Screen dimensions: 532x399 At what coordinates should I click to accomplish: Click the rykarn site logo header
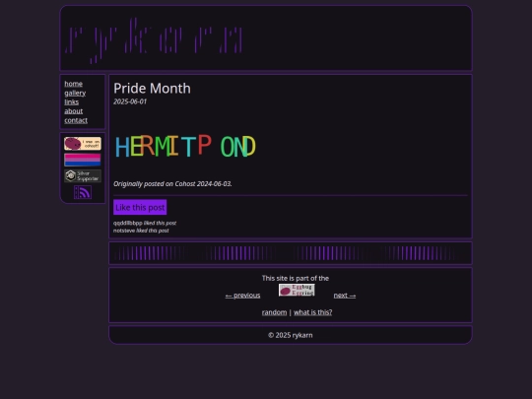[155, 40]
